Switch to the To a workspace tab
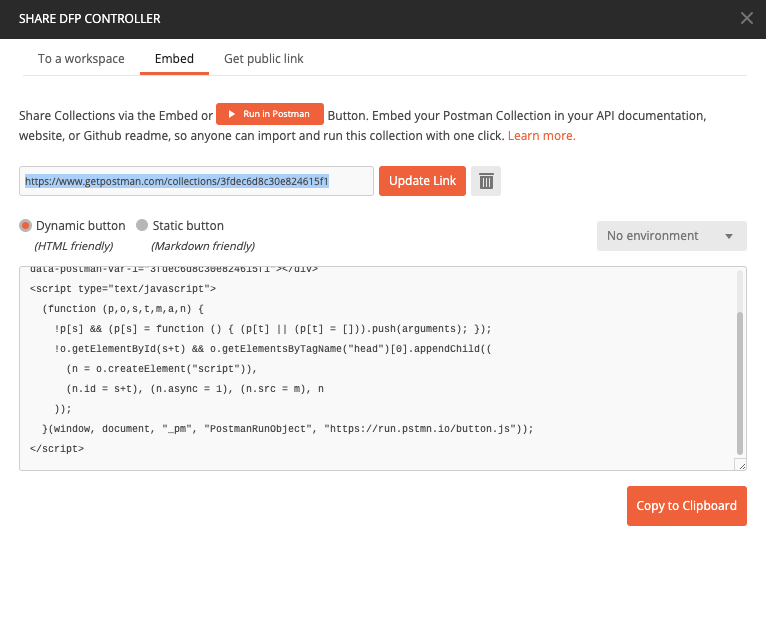 coord(81,59)
